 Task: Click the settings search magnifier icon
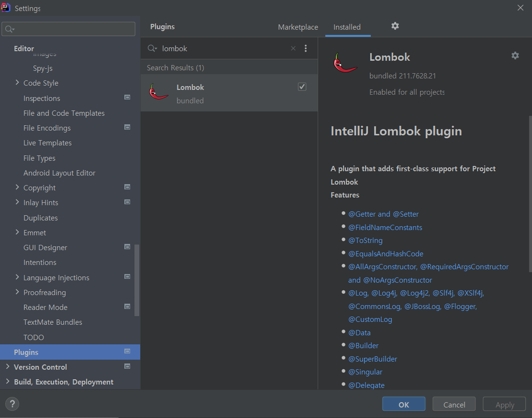(10, 29)
